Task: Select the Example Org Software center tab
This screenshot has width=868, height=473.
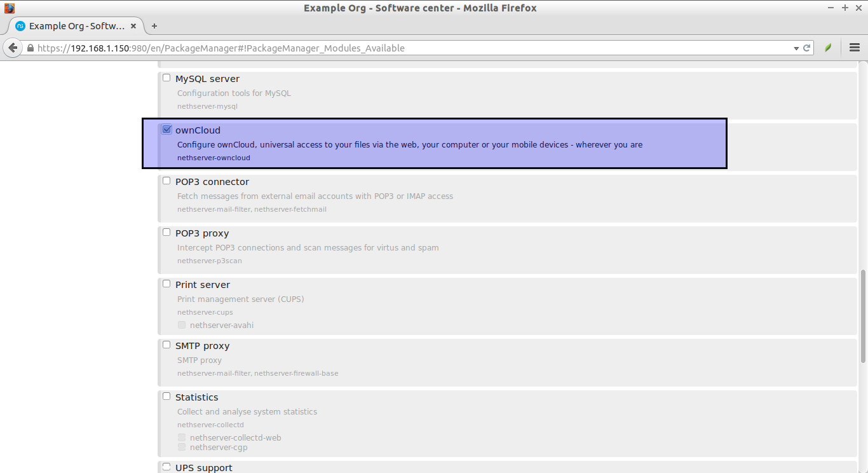Action: point(76,26)
